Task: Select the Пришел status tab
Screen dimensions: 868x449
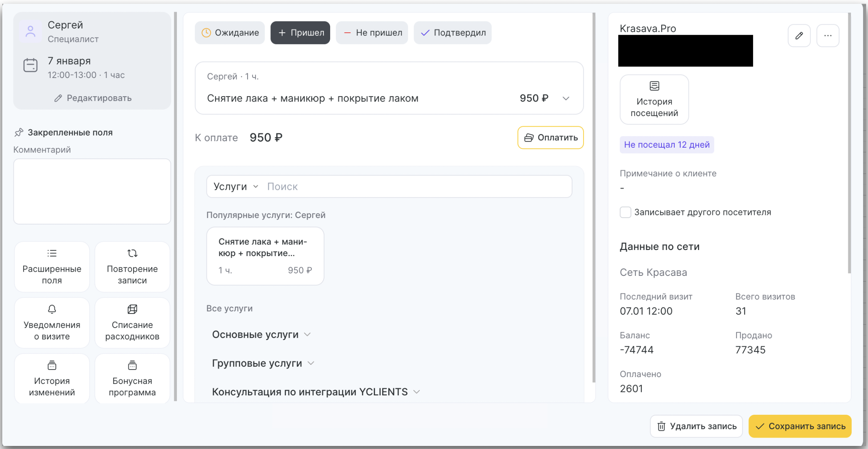Action: (300, 33)
